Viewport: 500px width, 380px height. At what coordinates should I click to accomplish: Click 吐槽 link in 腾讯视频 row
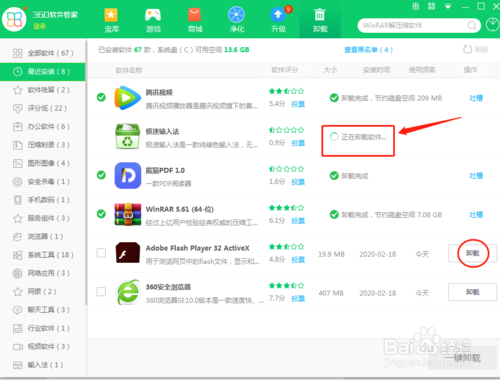click(x=476, y=98)
